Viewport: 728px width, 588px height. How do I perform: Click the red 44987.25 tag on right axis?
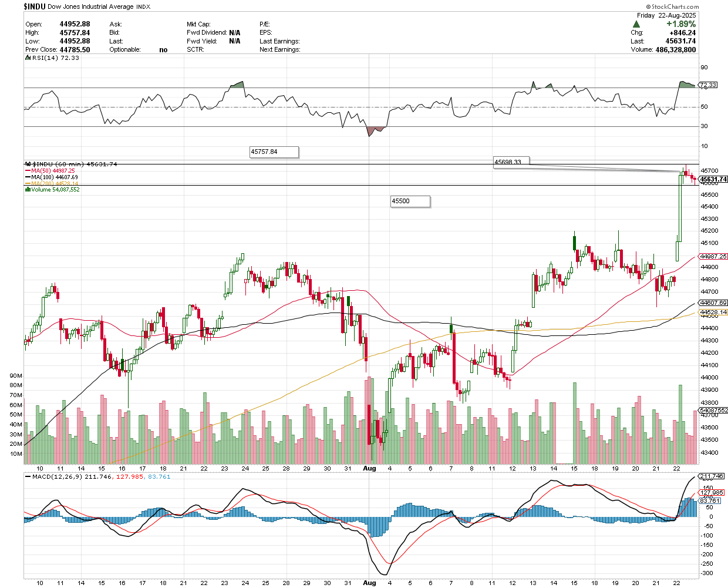pos(714,257)
